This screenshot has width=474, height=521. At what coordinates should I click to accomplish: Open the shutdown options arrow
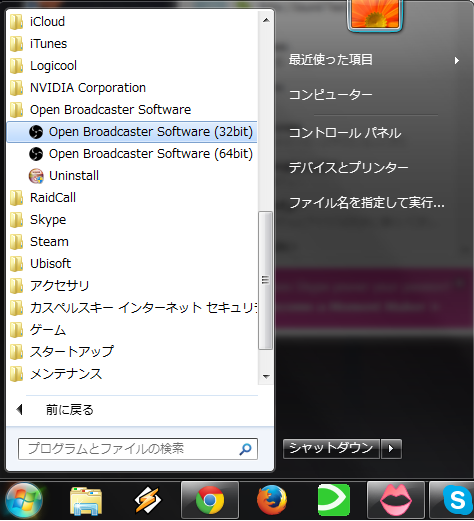[391, 449]
